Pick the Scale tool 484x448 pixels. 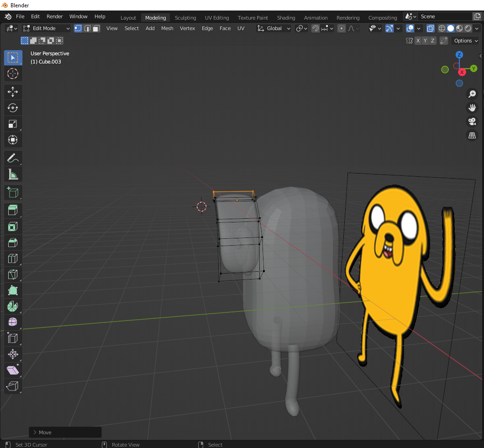(x=13, y=124)
